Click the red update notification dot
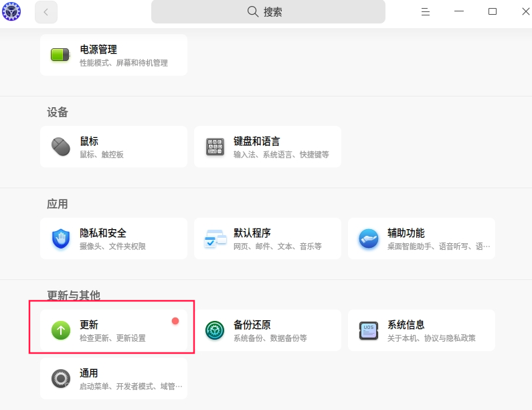532x410 pixels. (x=175, y=321)
